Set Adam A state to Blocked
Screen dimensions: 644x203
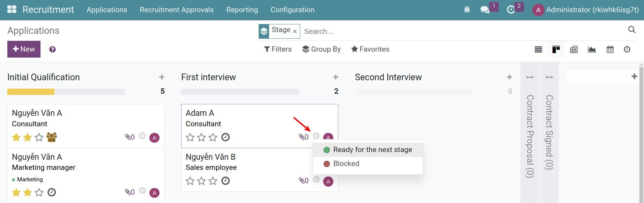pyautogui.click(x=346, y=164)
